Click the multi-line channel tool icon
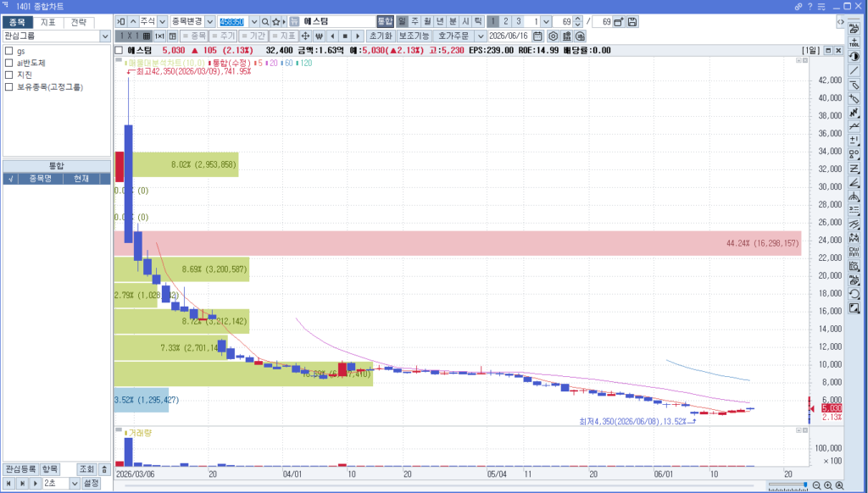The height and width of the screenshot is (493, 868). (854, 224)
